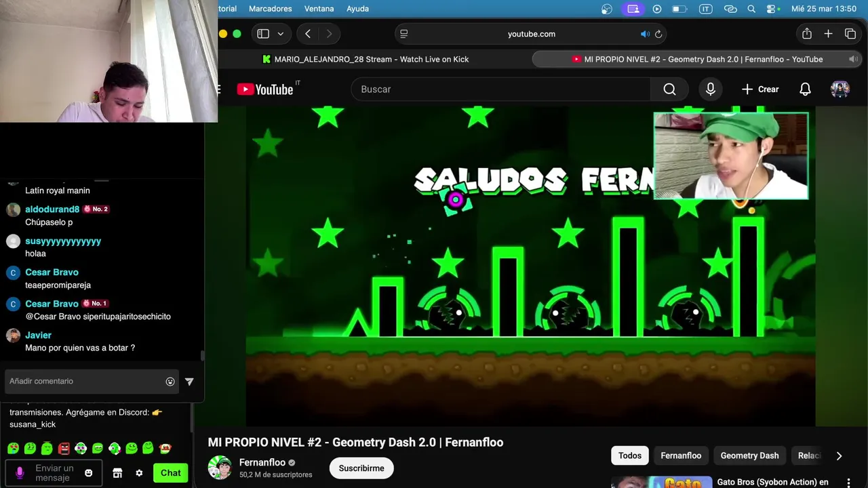Click the menu bar date and time

pyautogui.click(x=824, y=9)
